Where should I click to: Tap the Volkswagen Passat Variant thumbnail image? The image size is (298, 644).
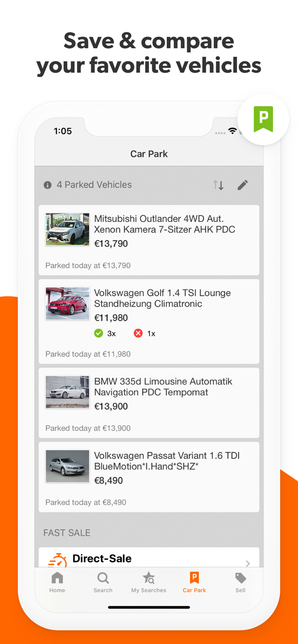67,466
